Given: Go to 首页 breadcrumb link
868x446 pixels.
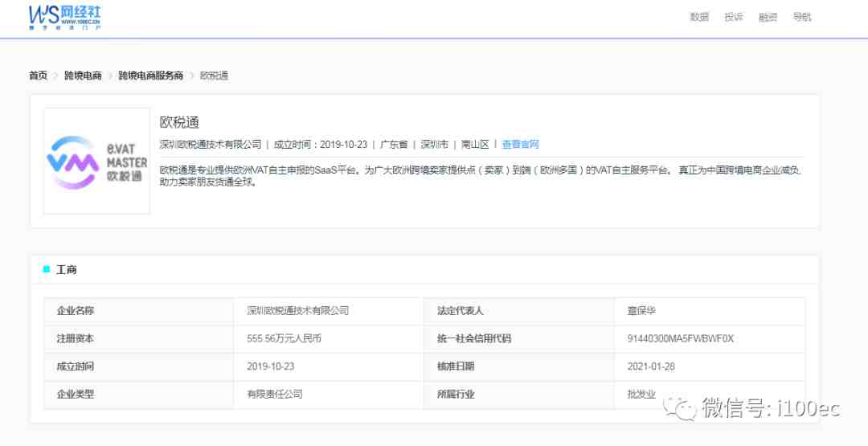Looking at the screenshot, I should 39,76.
